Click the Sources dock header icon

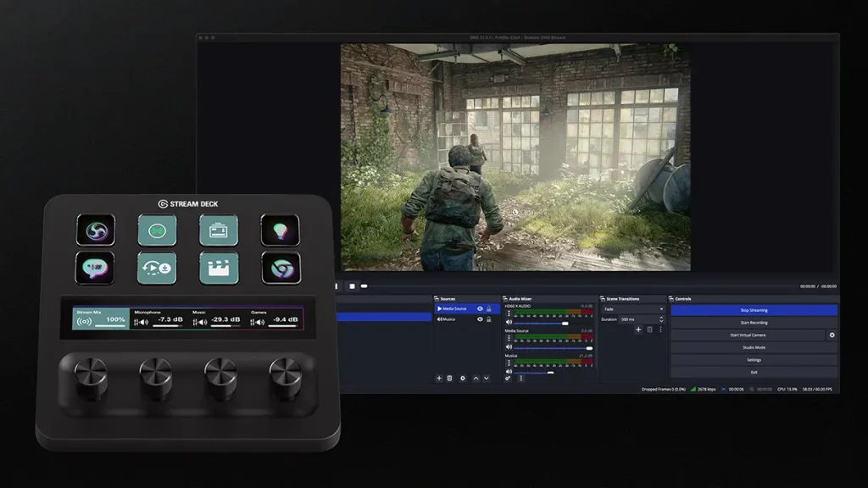point(437,299)
